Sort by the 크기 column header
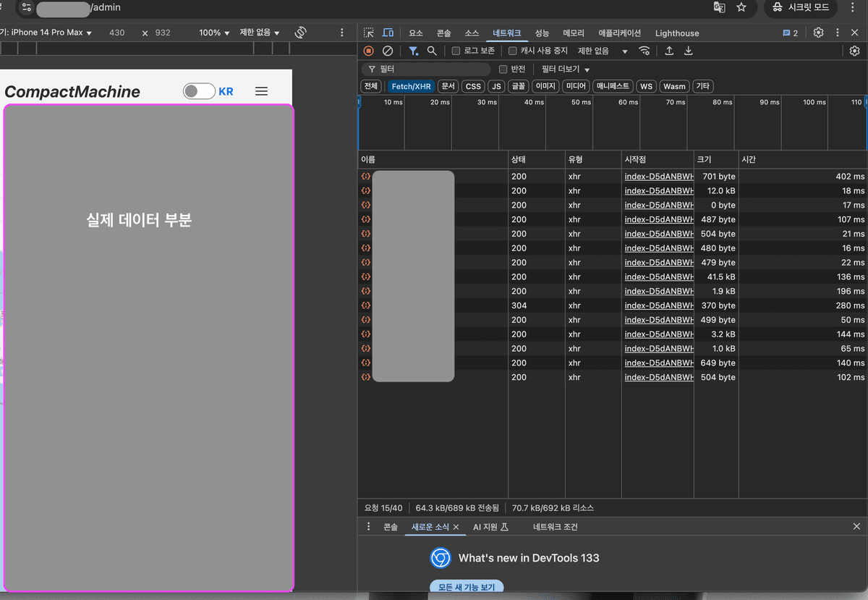This screenshot has height=600, width=868. point(716,159)
